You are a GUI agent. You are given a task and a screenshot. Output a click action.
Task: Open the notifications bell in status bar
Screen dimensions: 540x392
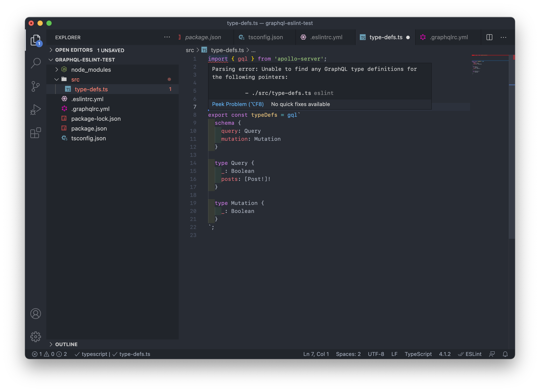tap(505, 354)
